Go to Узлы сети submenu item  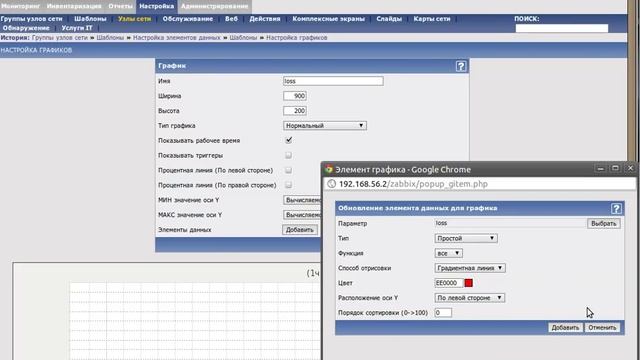[134, 19]
